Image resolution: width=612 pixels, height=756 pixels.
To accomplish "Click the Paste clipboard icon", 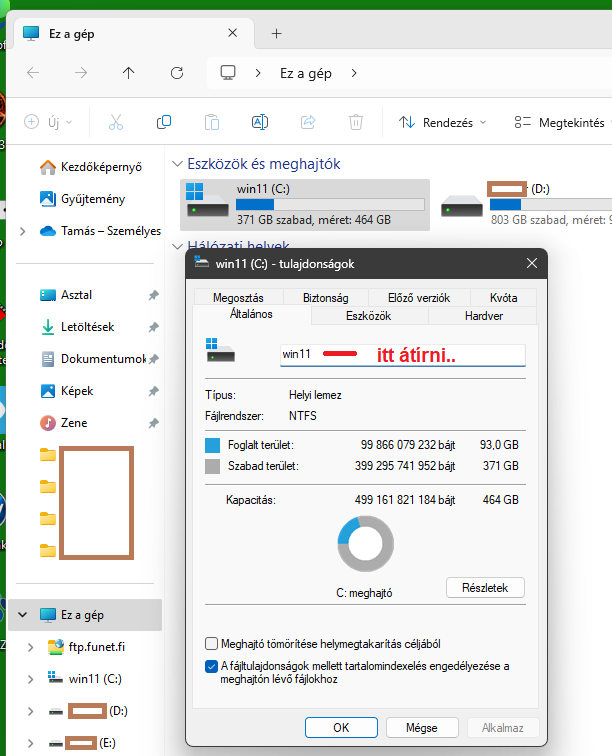I will (x=212, y=122).
